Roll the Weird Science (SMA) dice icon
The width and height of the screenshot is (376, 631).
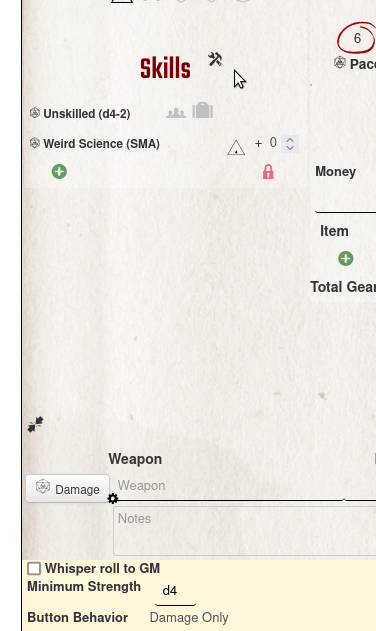click(35, 143)
